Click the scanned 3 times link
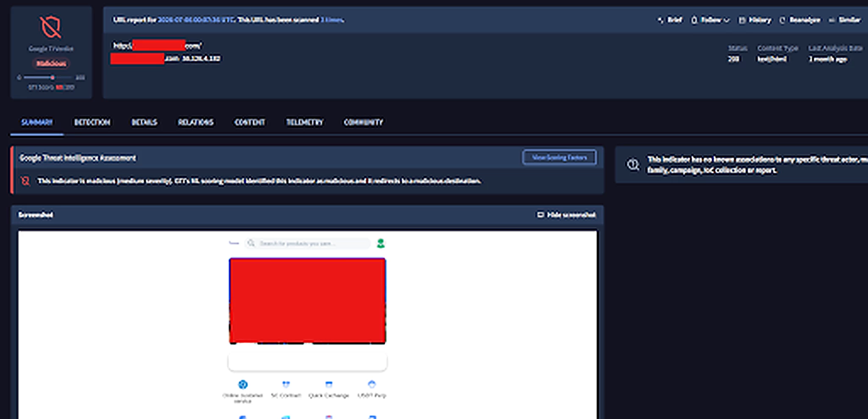The image size is (868, 419). (x=332, y=20)
